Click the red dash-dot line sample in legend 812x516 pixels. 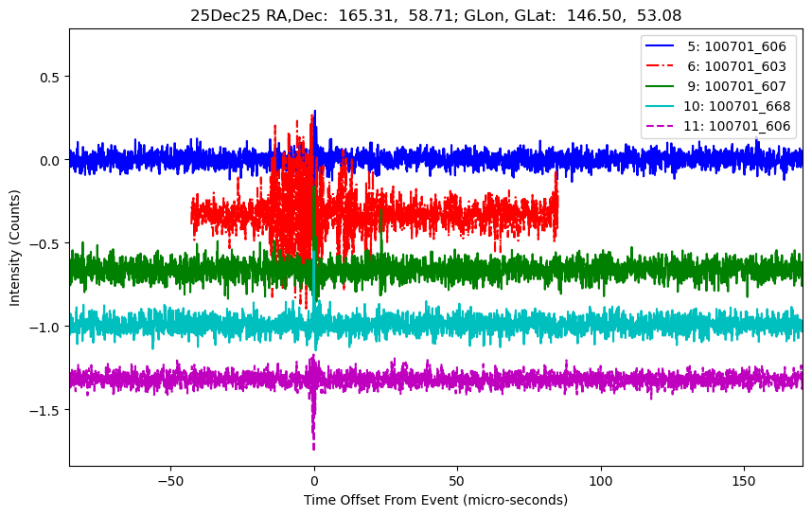pyautogui.click(x=660, y=65)
